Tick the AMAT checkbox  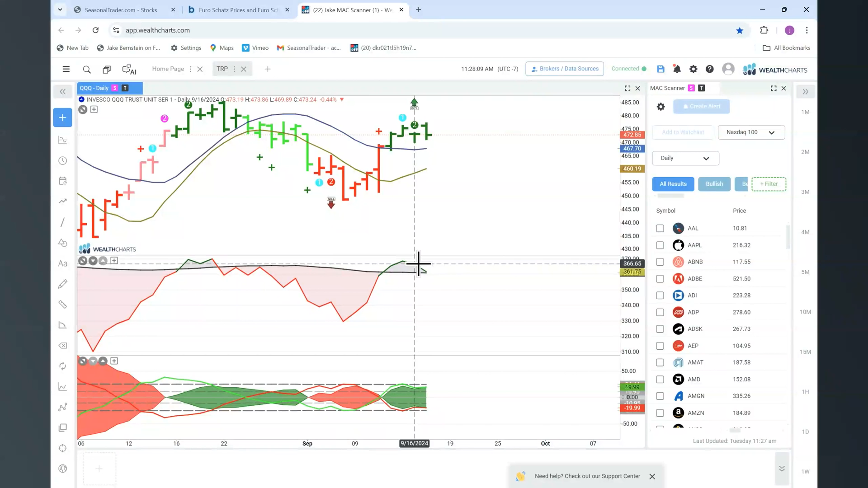click(x=660, y=362)
